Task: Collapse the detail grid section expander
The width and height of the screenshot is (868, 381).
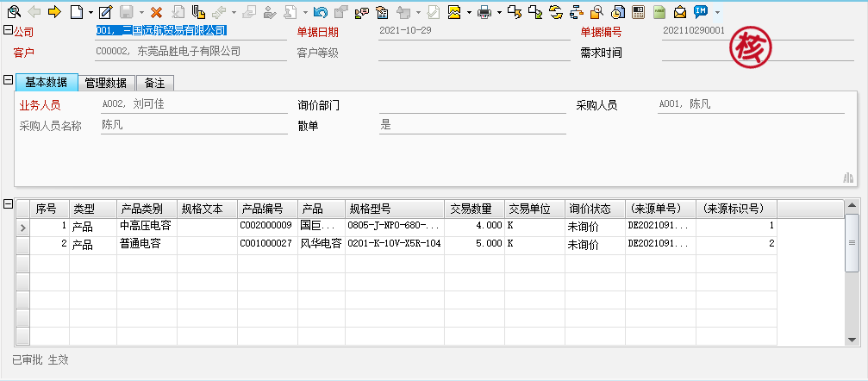Action: pos(8,204)
